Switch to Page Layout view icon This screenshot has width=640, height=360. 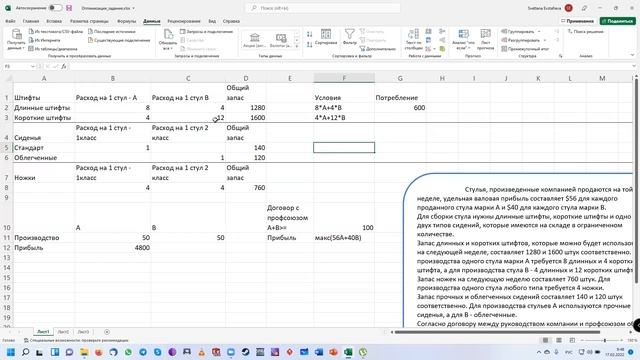pyautogui.click(x=559, y=340)
